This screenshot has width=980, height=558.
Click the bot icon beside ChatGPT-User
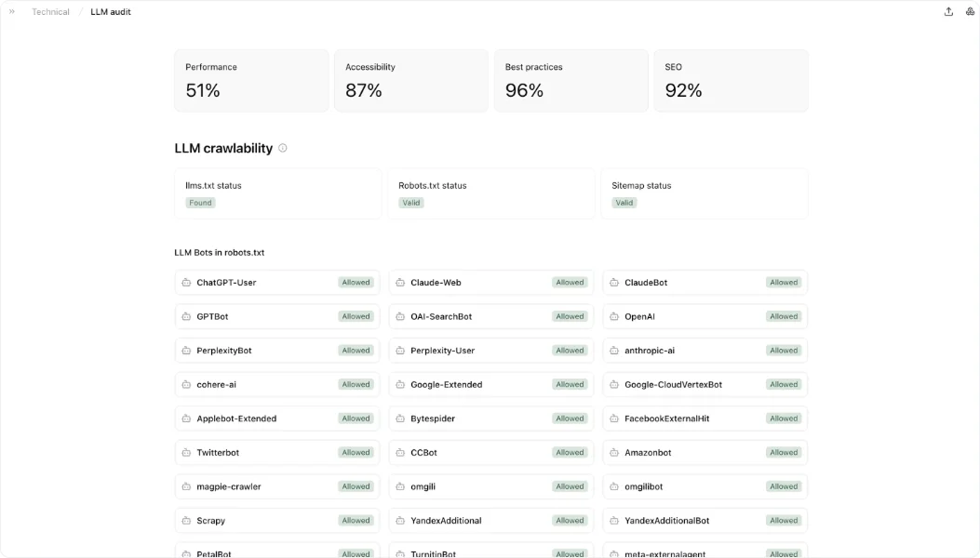click(186, 283)
